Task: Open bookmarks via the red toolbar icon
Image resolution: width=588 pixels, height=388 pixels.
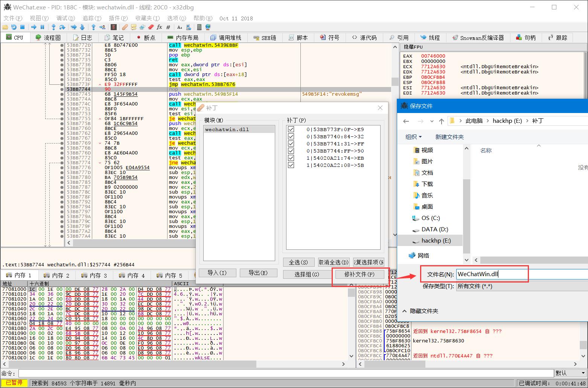Action: (x=151, y=27)
